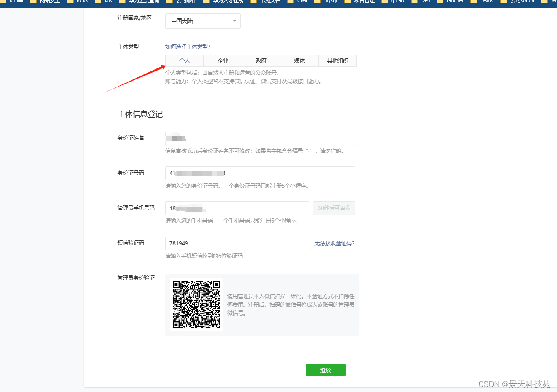Click the hint starting 请输入您的身份证号码
This screenshot has width=557, height=392.
point(238,186)
